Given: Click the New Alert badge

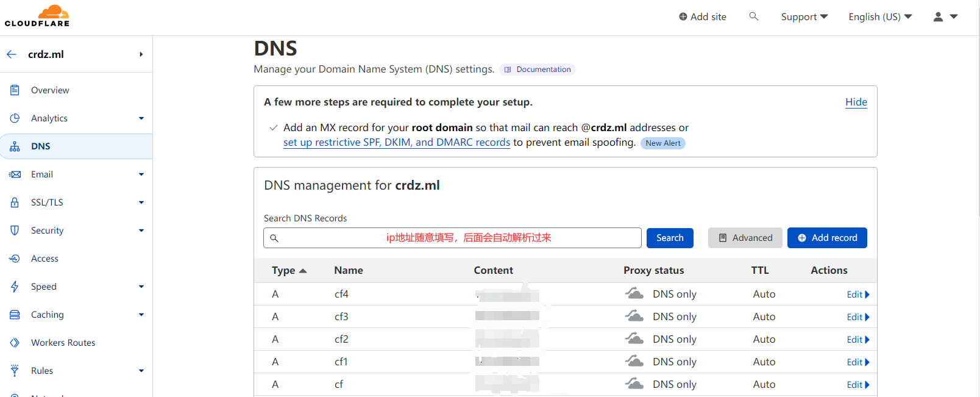Looking at the screenshot, I should 663,143.
